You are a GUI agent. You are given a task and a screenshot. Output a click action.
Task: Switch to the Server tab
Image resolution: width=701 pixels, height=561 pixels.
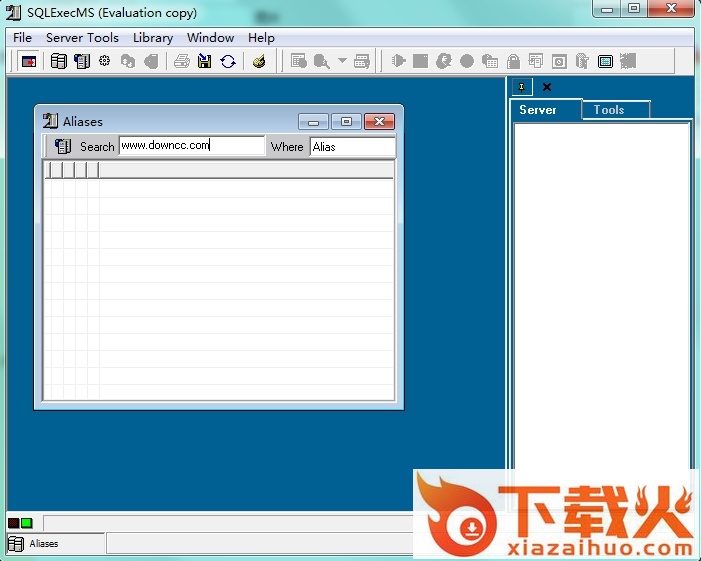point(546,110)
